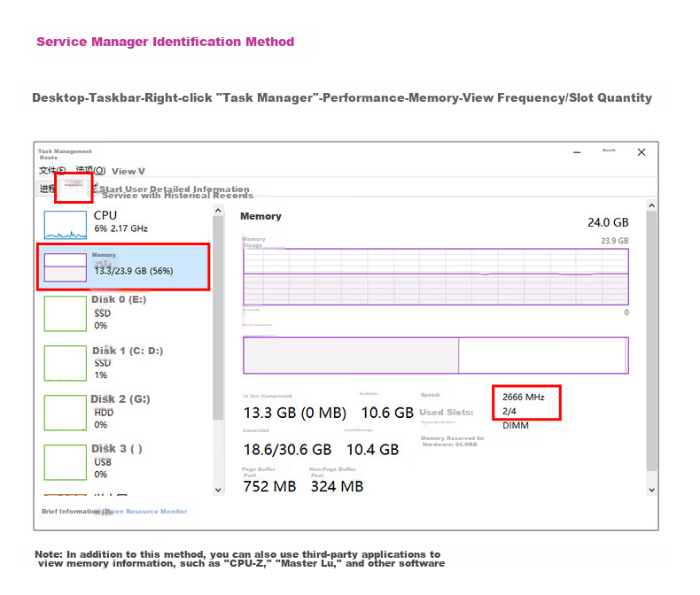
Task: Open the CPU performance graph entry
Action: point(125,224)
